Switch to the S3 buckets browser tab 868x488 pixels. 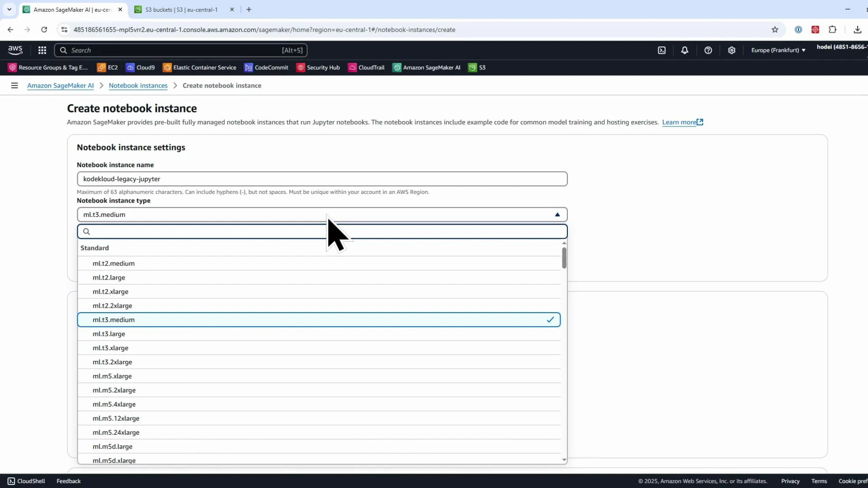181,9
